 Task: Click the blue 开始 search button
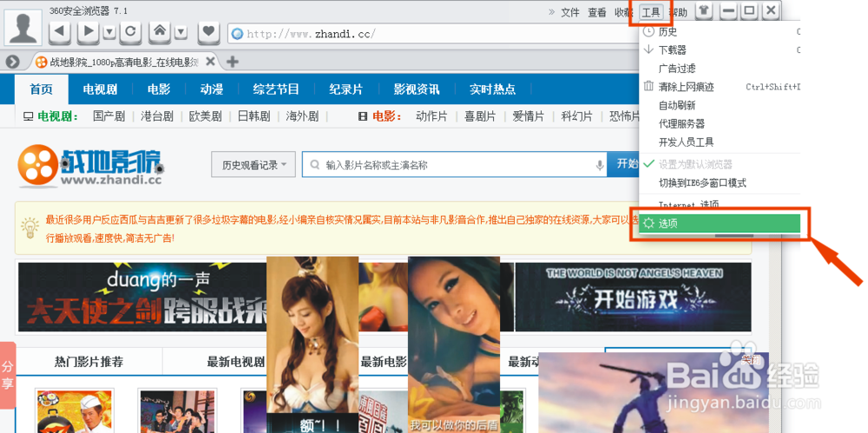click(x=623, y=165)
